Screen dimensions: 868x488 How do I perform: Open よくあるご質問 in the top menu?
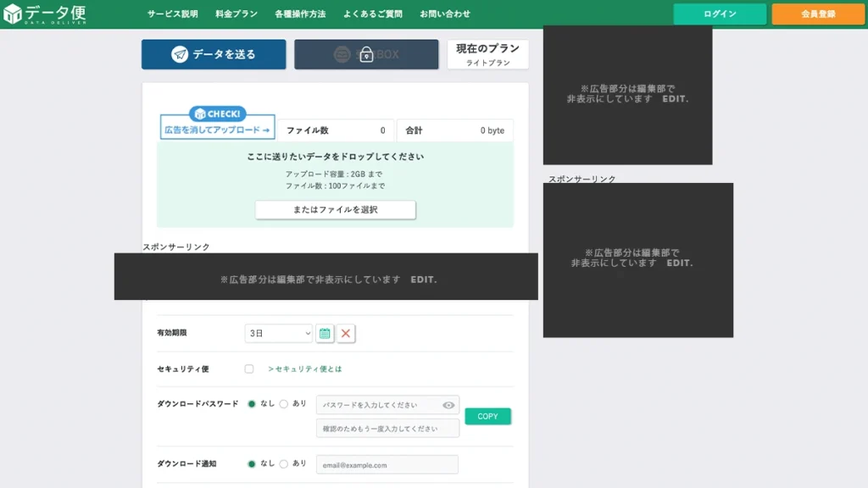[x=373, y=14]
